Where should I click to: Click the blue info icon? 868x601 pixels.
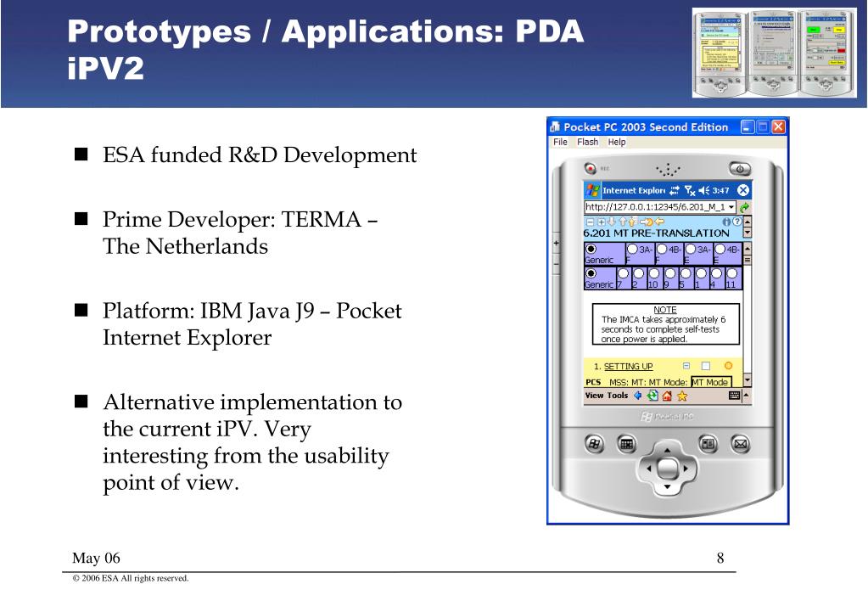[727, 222]
